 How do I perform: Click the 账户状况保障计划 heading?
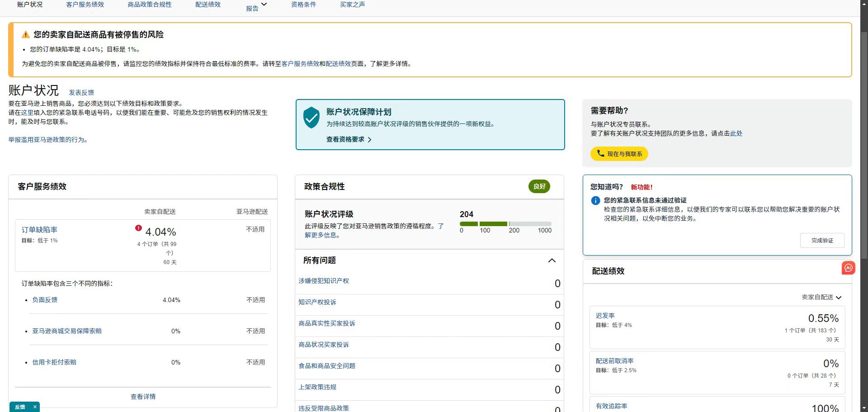point(359,112)
